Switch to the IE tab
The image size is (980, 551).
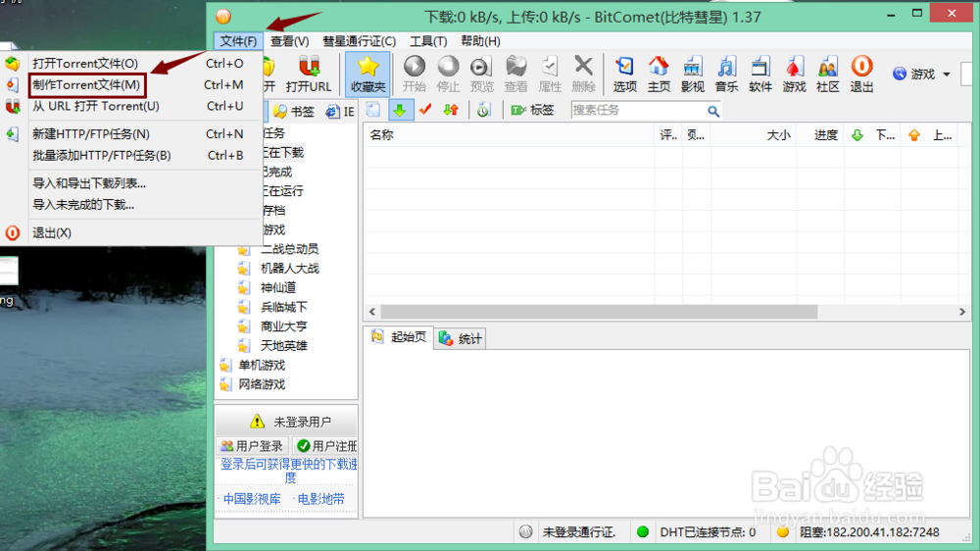tap(341, 112)
